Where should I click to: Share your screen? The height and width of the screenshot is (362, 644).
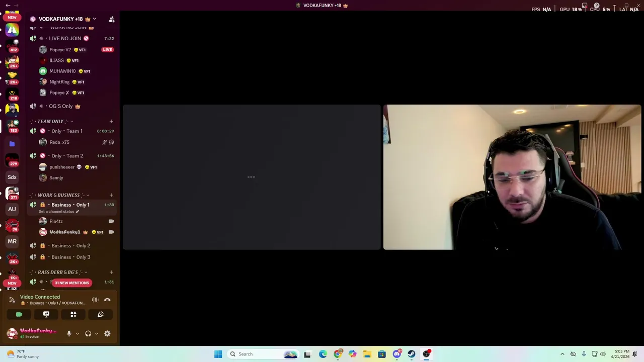pos(46,315)
